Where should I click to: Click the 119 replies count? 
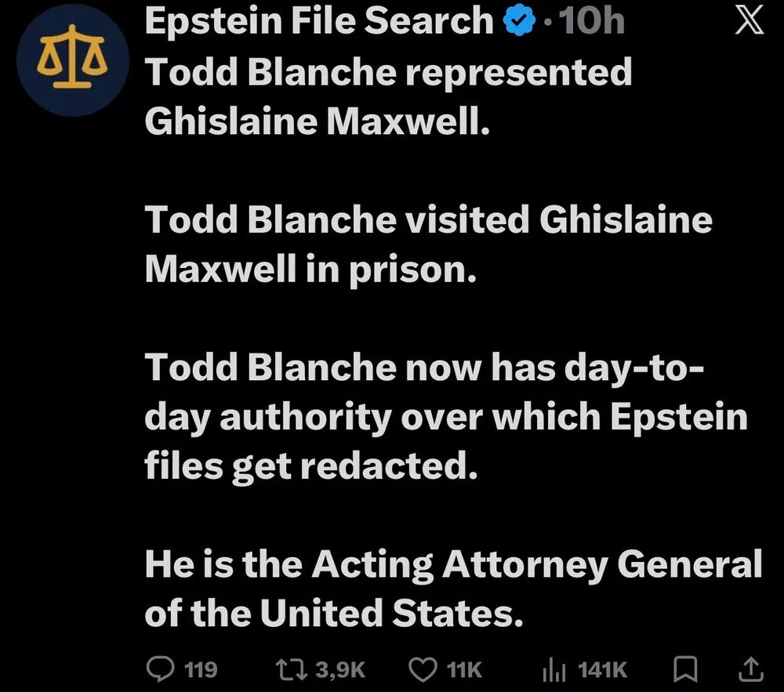(x=199, y=668)
